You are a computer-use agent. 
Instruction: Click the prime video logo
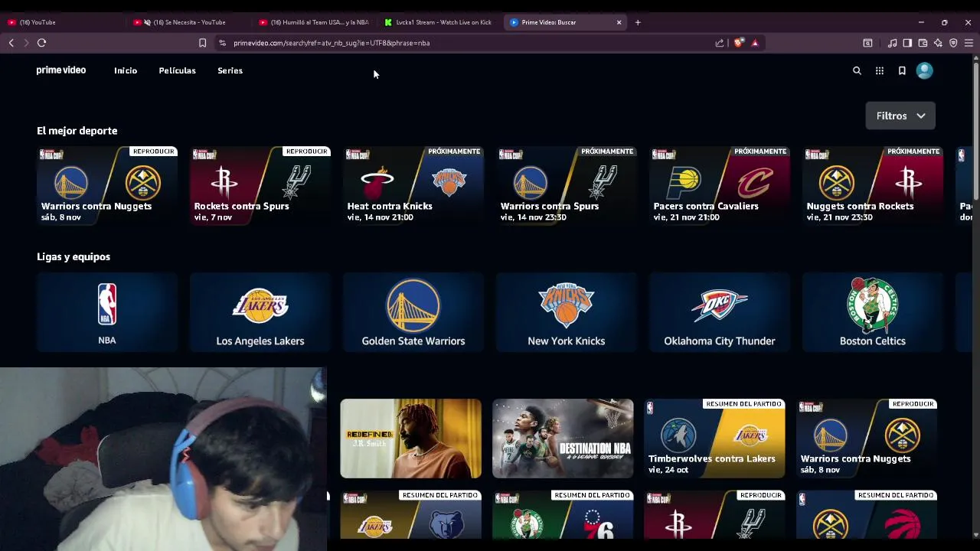(61, 70)
